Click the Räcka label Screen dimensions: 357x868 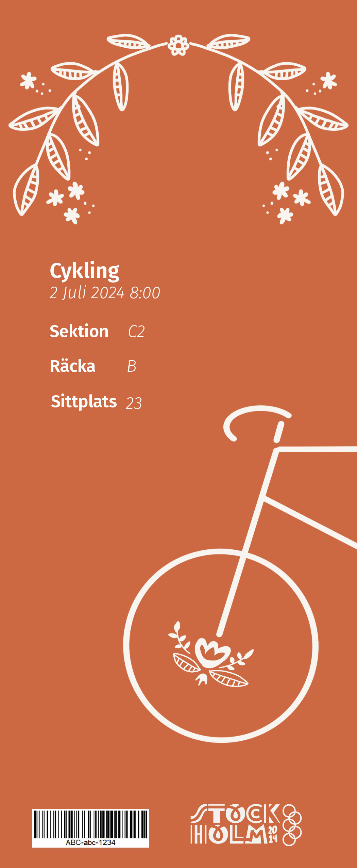pos(72,366)
